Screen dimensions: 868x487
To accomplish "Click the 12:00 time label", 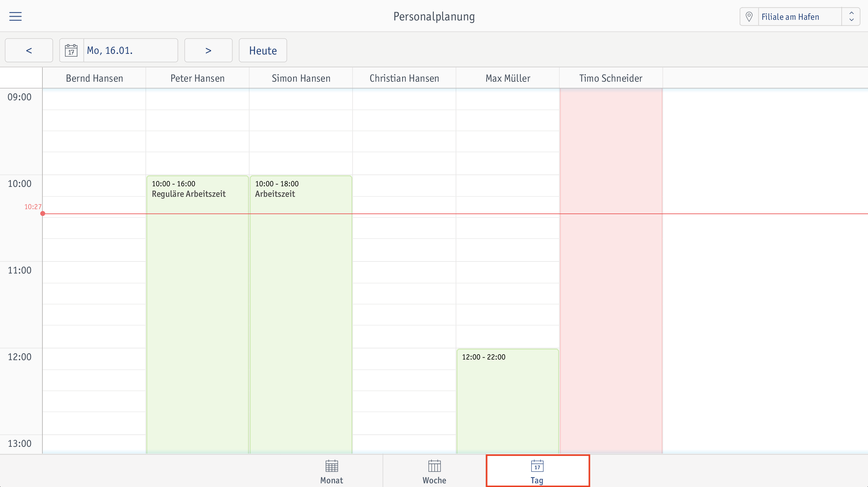I will coord(20,357).
